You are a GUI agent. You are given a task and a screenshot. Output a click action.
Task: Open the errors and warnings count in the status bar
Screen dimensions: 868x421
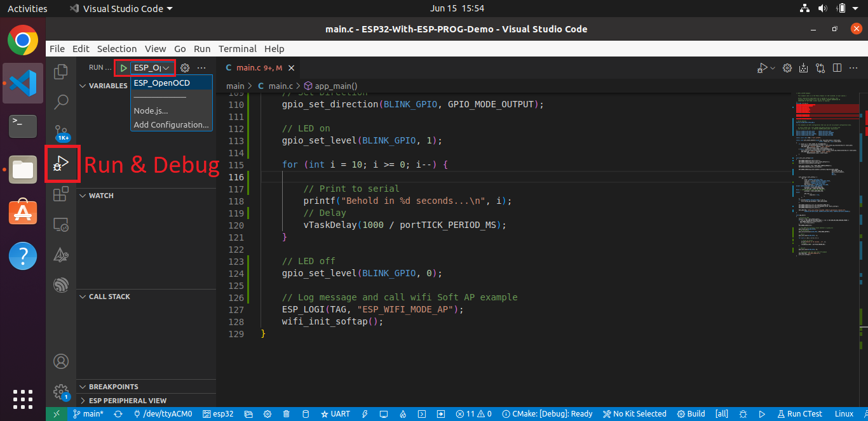click(474, 414)
